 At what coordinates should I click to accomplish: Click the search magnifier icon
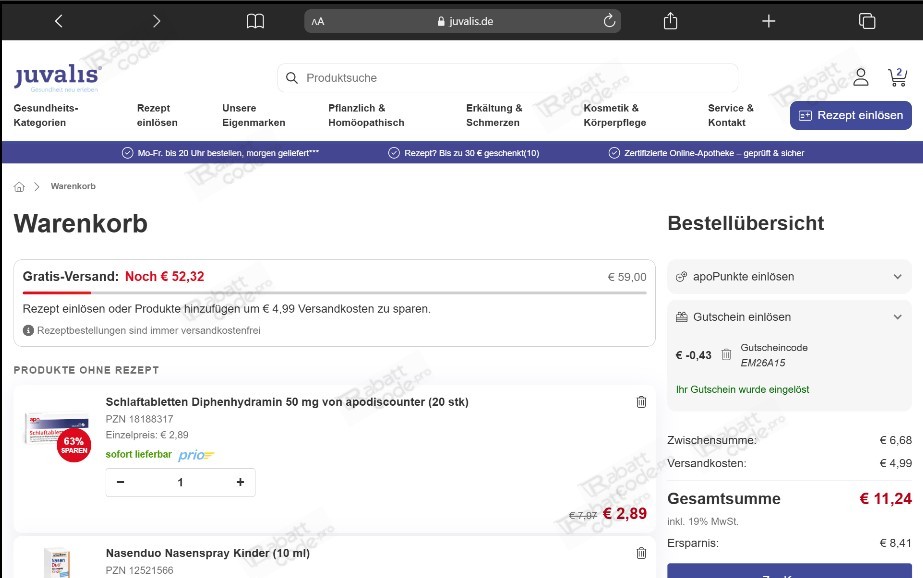[x=291, y=78]
